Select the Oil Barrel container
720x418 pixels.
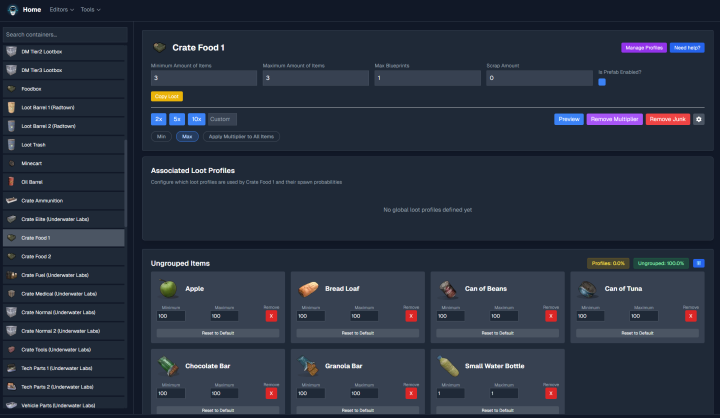(x=64, y=182)
